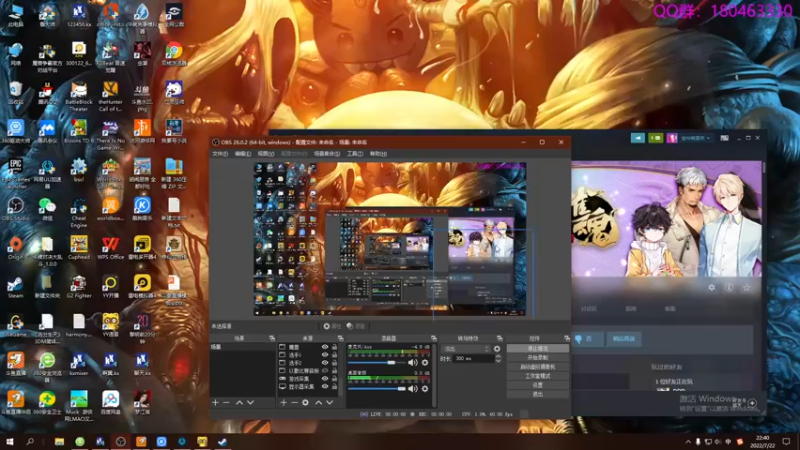The image size is (800, 450).
Task: Click the 停止推流 stop streaming button
Action: [538, 348]
